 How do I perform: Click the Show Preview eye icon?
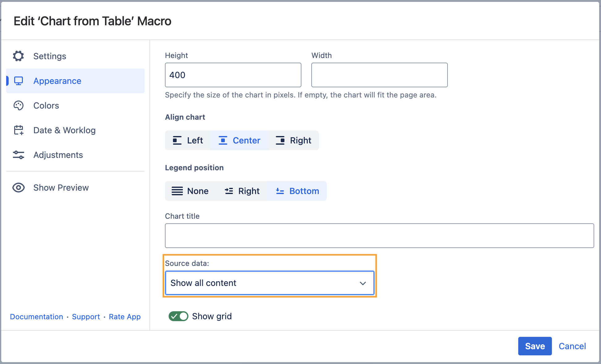(19, 188)
